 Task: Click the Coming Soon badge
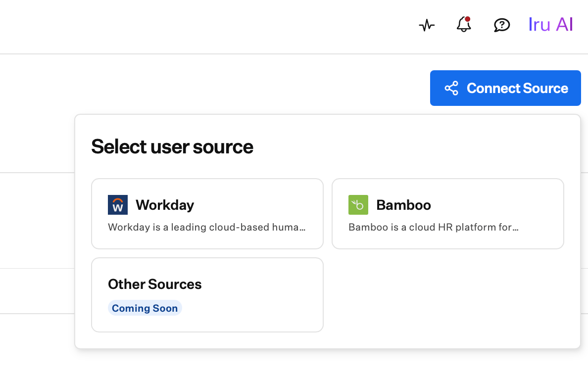click(x=145, y=308)
